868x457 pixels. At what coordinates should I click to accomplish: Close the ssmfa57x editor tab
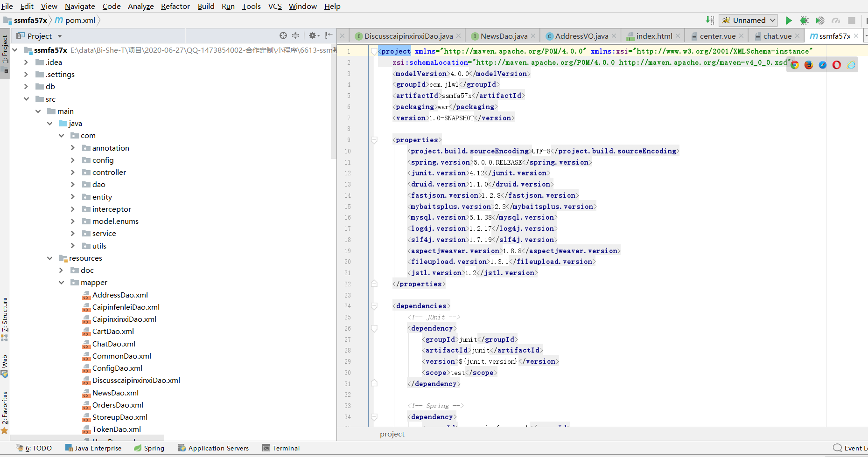pos(856,36)
